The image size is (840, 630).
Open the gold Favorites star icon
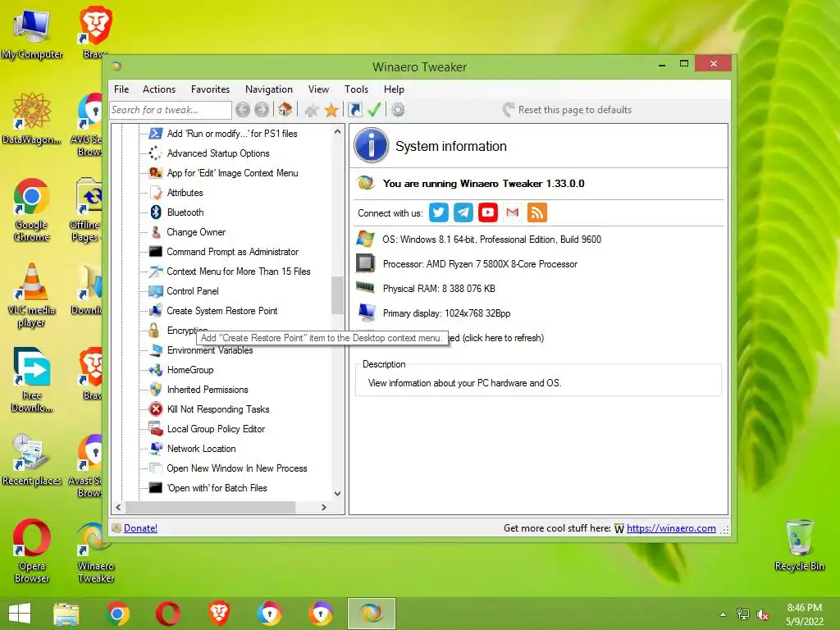(x=331, y=110)
